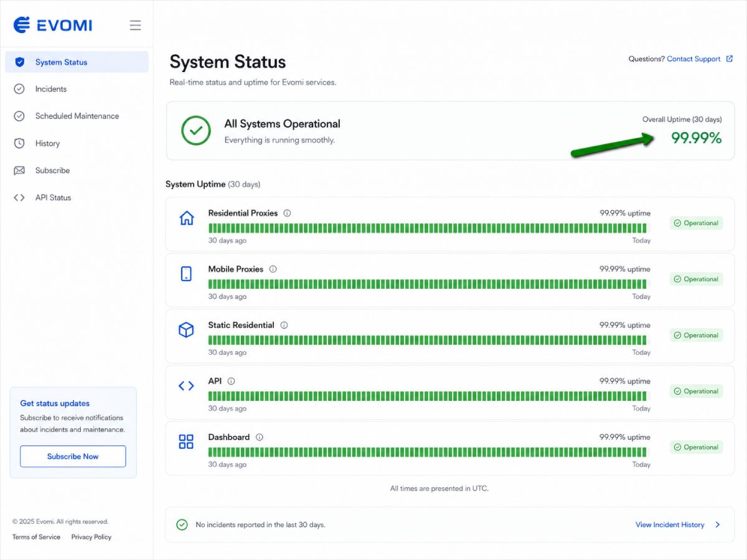
Task: Click the no-incidents green check icon
Action: 182,525
